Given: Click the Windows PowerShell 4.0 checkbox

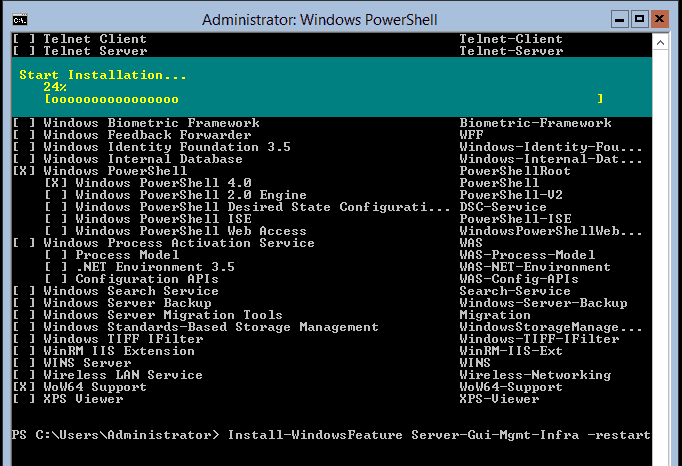Looking at the screenshot, I should pyautogui.click(x=56, y=183).
